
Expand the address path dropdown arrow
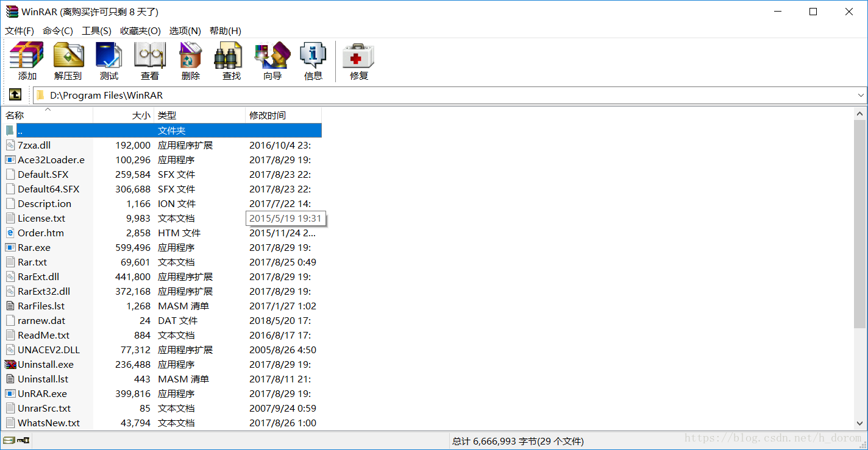click(861, 96)
